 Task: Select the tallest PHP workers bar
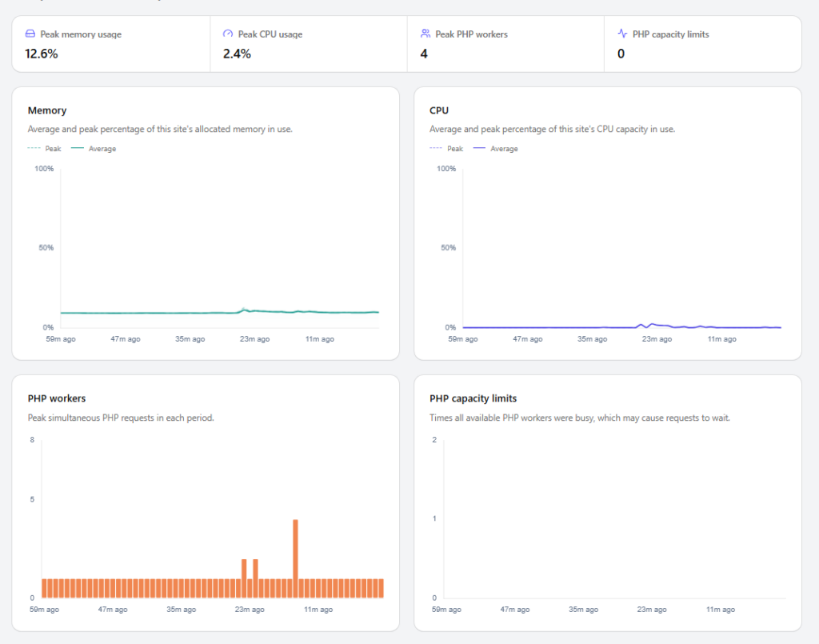tap(295, 558)
